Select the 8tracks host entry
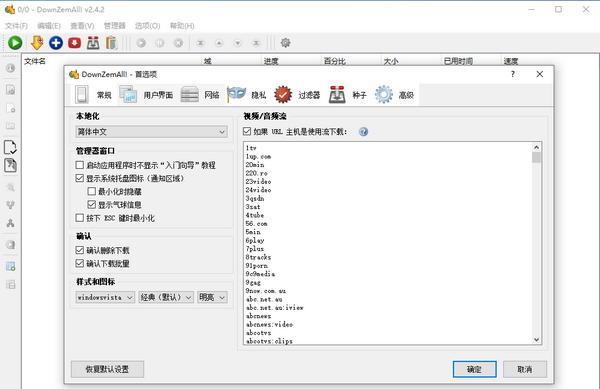 tap(258, 257)
